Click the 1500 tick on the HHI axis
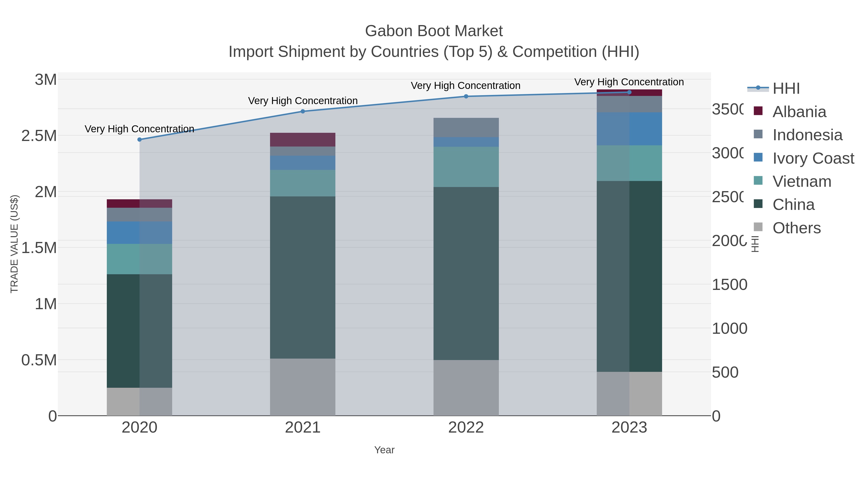 [730, 285]
